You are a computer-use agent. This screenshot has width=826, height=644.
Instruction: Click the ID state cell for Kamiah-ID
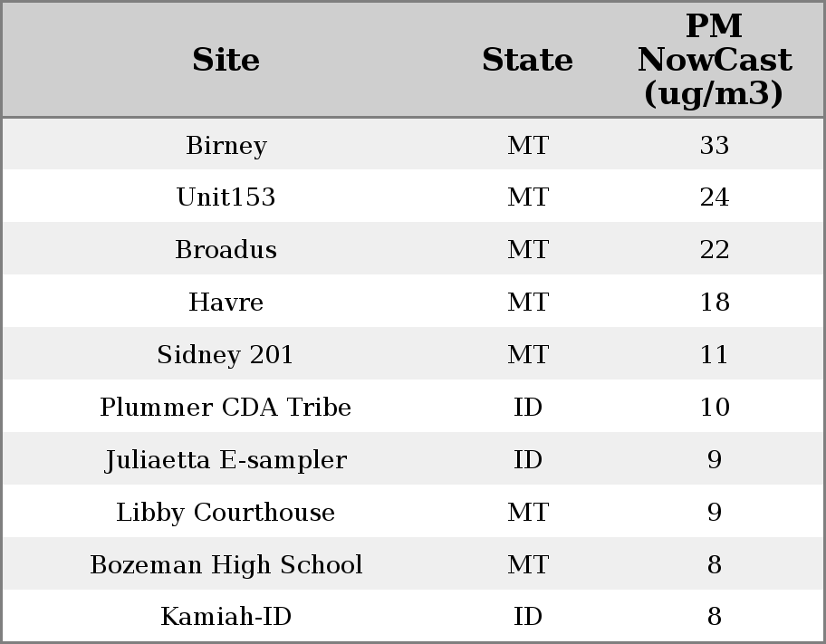(527, 617)
